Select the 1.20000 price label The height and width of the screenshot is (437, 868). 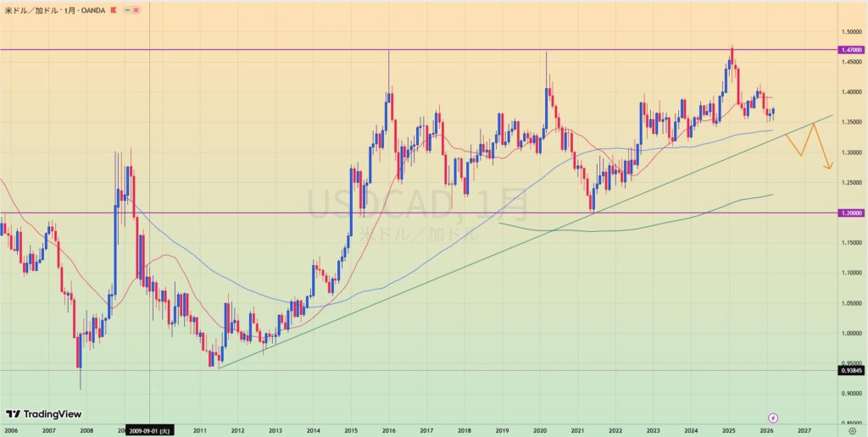click(x=851, y=213)
